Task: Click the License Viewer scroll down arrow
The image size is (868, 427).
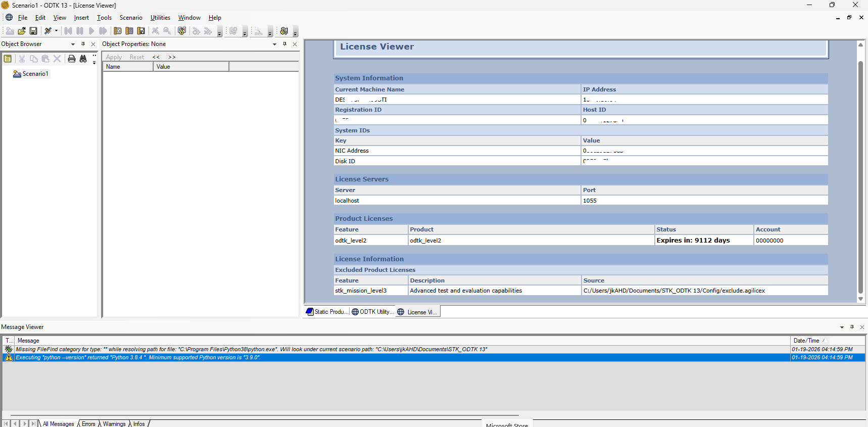Action: [860, 299]
